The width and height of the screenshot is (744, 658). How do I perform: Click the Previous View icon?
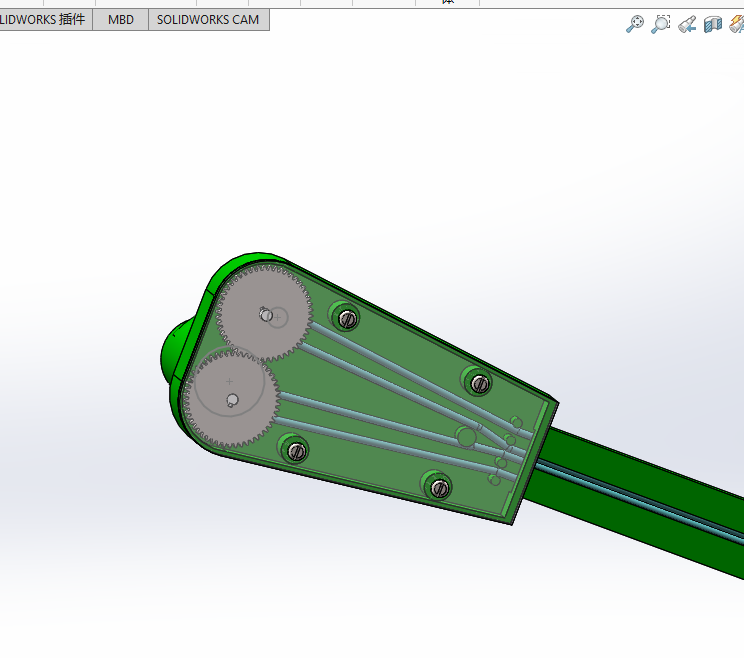point(686,24)
